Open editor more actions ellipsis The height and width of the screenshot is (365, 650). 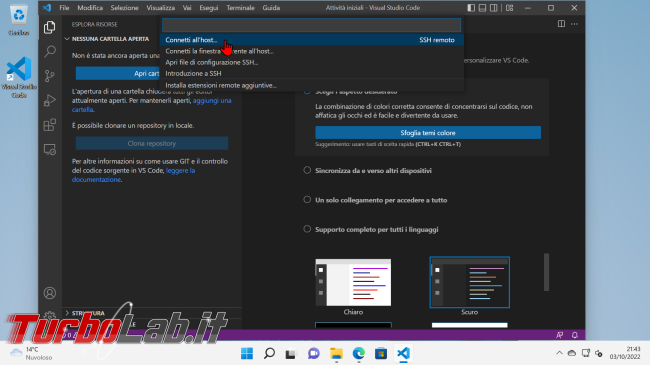[x=574, y=24]
